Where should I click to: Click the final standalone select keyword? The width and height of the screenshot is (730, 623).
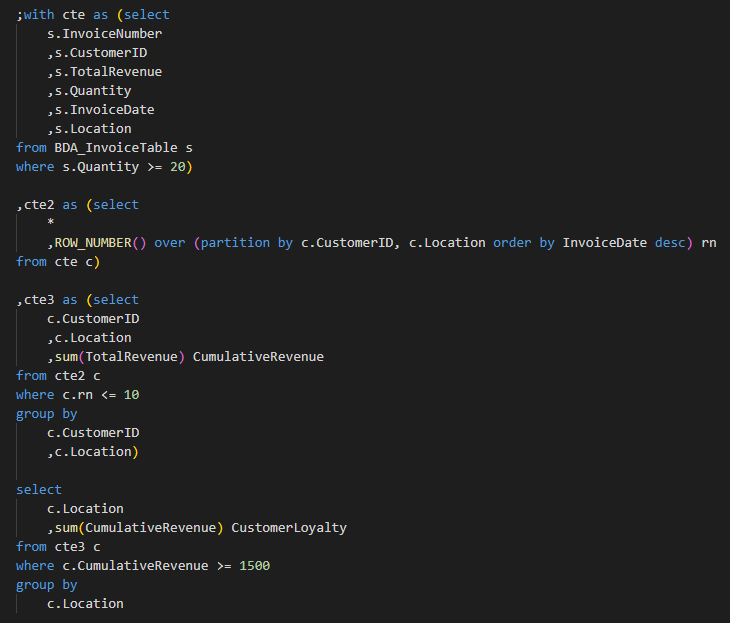click(39, 490)
